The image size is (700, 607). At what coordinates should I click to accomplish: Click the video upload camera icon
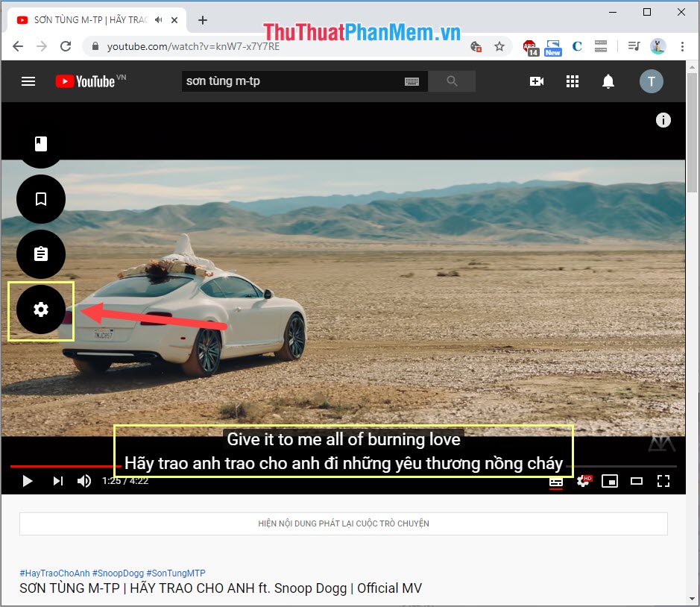pos(536,81)
